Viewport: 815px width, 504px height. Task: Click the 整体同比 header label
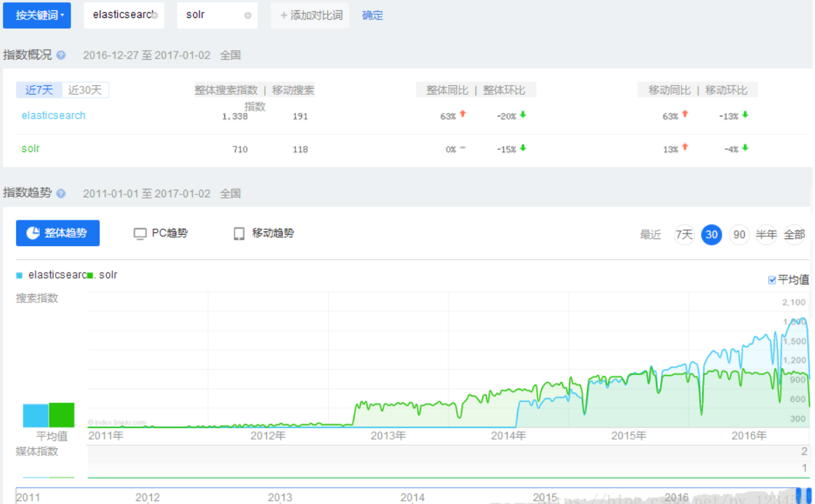(x=447, y=90)
